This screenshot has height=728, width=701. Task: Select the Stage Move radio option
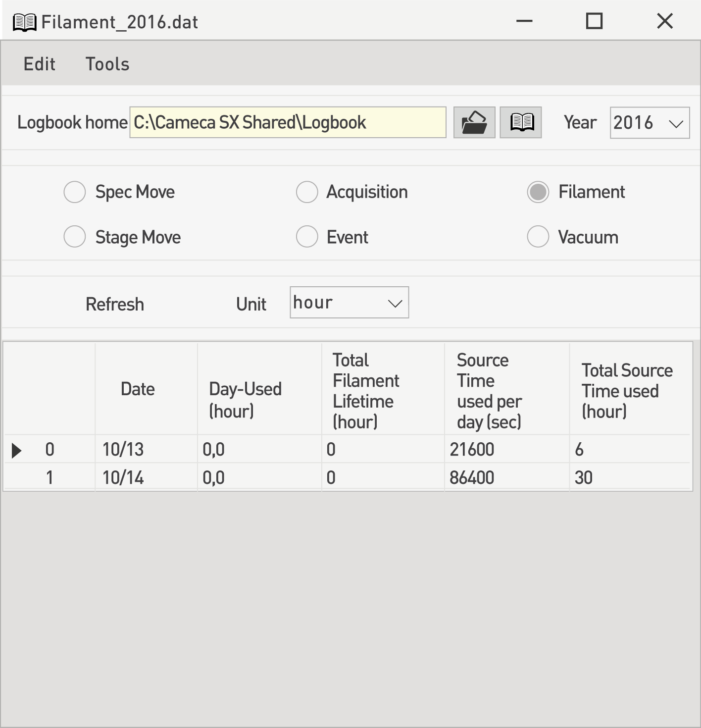[75, 237]
